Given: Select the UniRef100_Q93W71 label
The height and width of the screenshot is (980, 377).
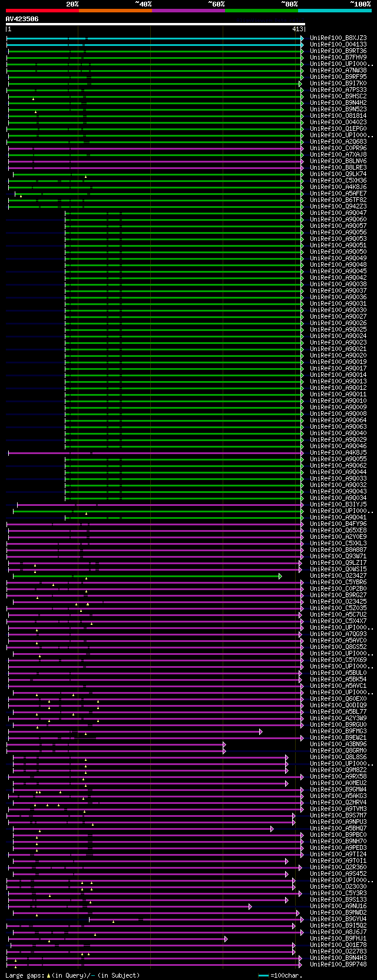Looking at the screenshot, I should pos(338,556).
